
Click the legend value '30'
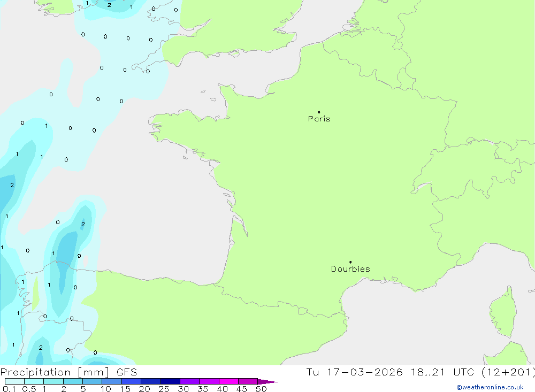(x=184, y=389)
